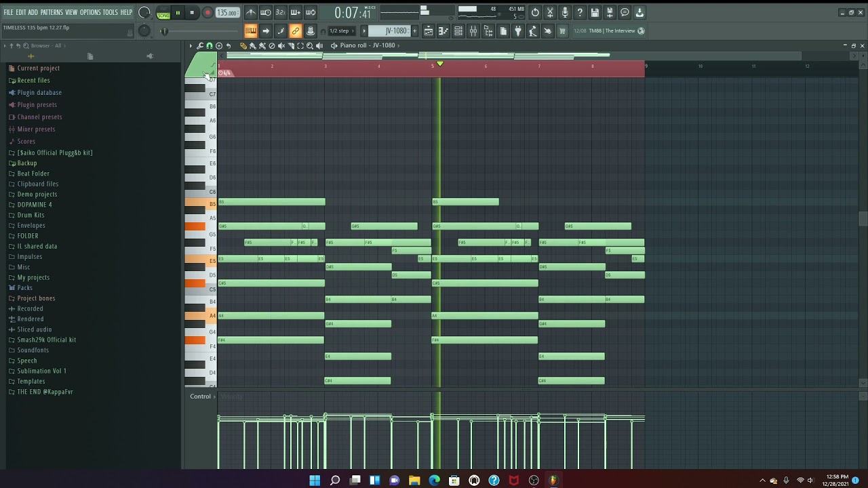Pick the piano roll Zoom tool

[310, 45]
